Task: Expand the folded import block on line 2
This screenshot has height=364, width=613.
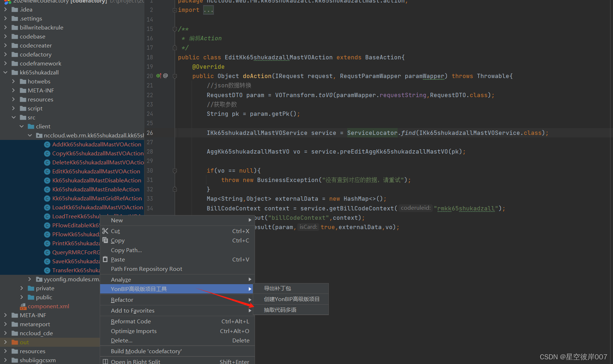Action: point(175,10)
